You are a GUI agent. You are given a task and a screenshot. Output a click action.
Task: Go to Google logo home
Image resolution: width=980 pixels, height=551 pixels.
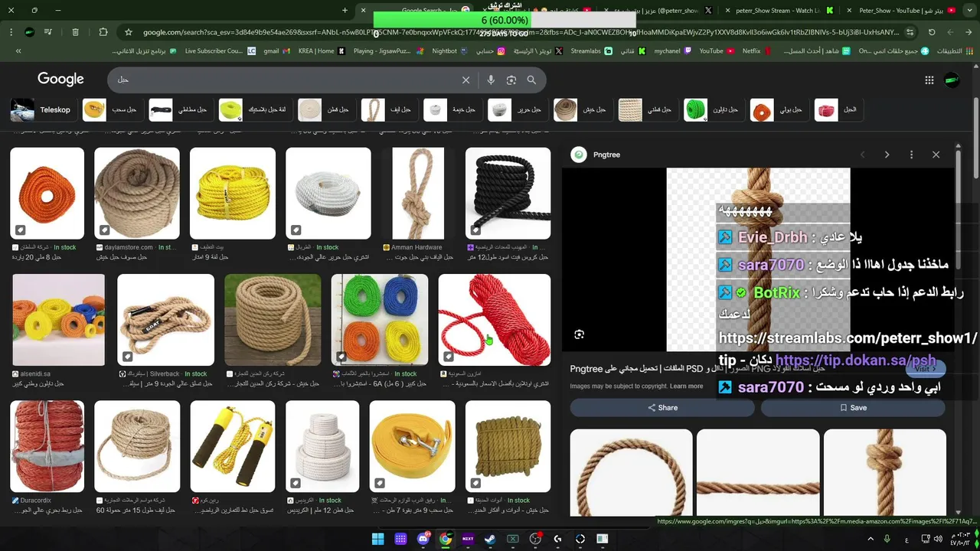click(60, 80)
